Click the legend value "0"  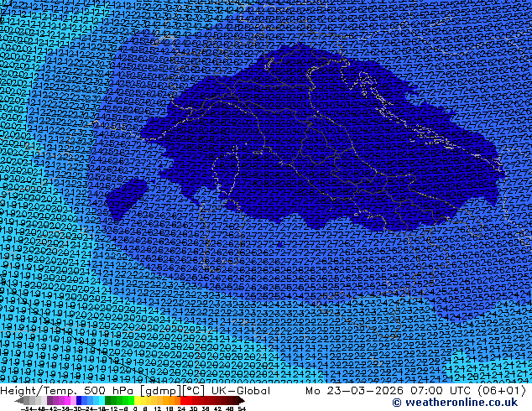coord(135,408)
